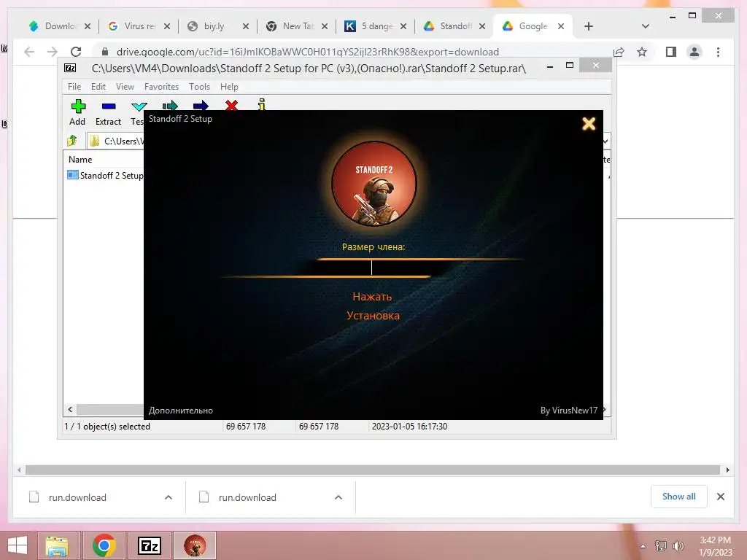
Task: Reload the page in Chrome
Action: pyautogui.click(x=76, y=52)
